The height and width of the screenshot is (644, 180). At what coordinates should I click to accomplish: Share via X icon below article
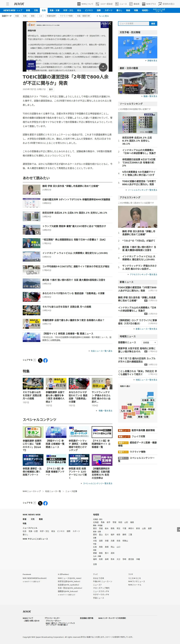pyautogui.click(x=40, y=360)
